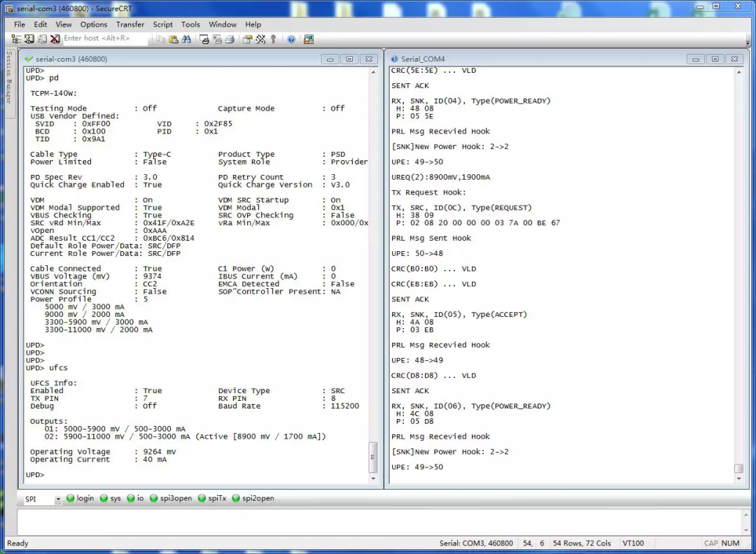Click the login button-bar item
The width and height of the screenshot is (756, 554).
80,498
